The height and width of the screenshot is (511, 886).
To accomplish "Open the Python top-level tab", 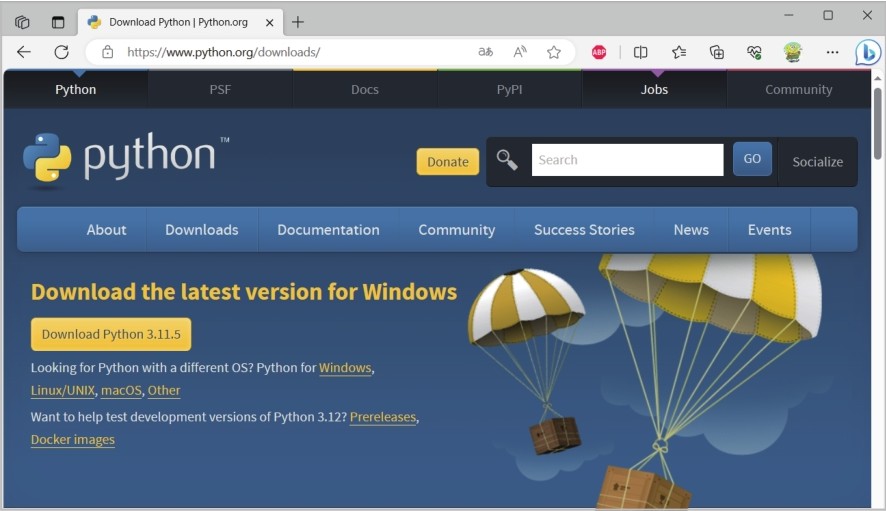I will [x=76, y=89].
